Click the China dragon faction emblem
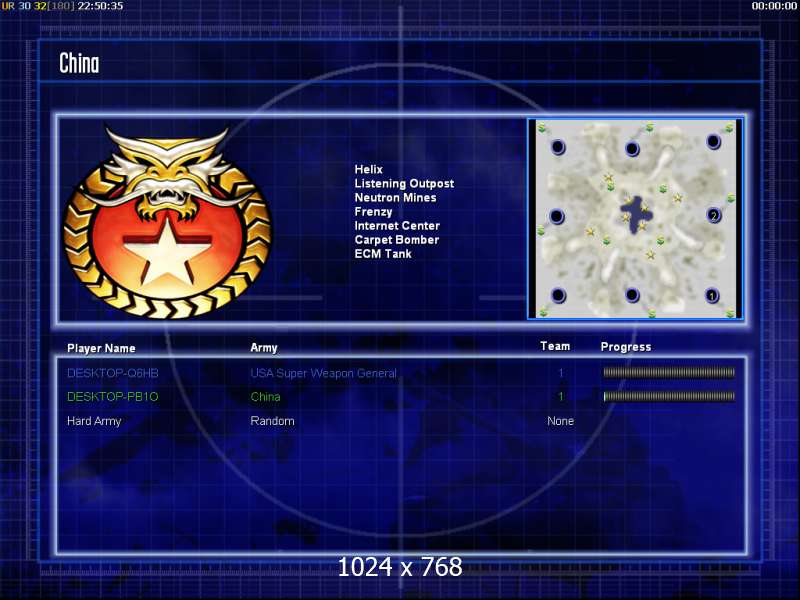Image resolution: width=800 pixels, height=600 pixels. [x=167, y=222]
